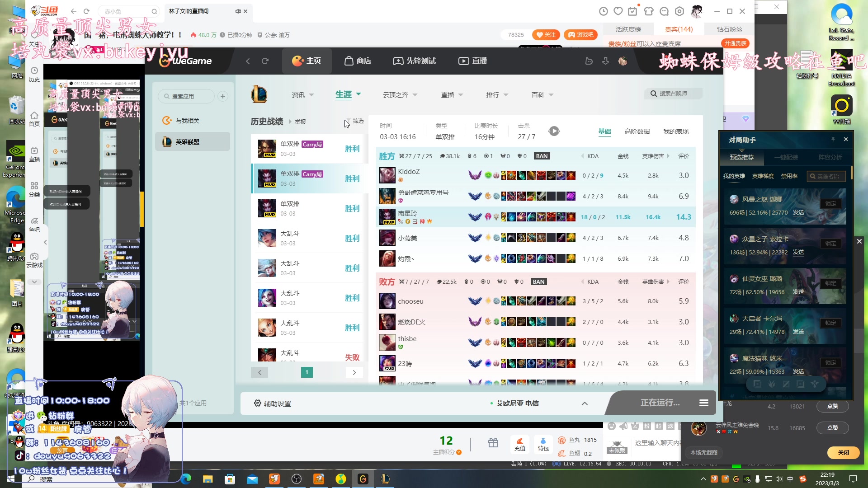Click the refresh icon in WeGame header
The height and width of the screenshot is (488, 868).
265,61
